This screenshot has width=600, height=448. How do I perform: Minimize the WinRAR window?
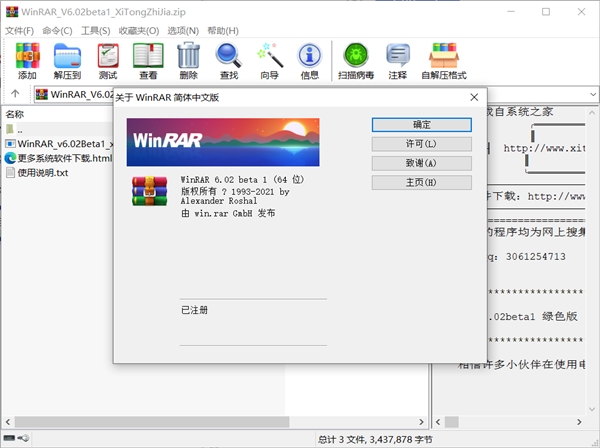click(x=511, y=12)
